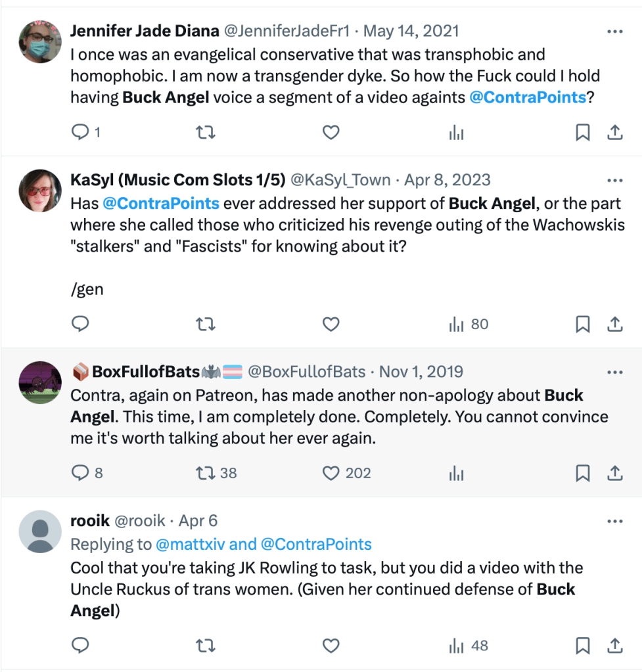The width and height of the screenshot is (642, 672).
Task: Like the BoxFullofBats tweet
Action: (331, 473)
